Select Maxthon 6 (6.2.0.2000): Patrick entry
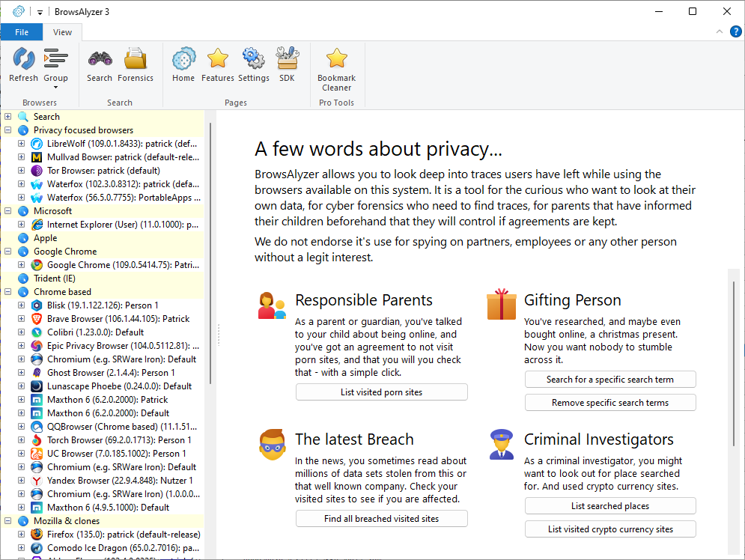745x560 pixels. (x=107, y=400)
